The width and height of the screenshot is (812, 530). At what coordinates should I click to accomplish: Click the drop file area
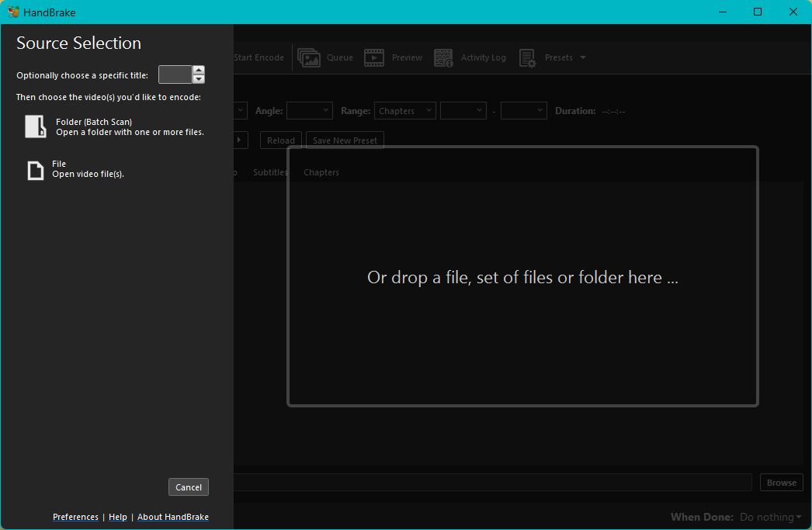click(x=522, y=277)
